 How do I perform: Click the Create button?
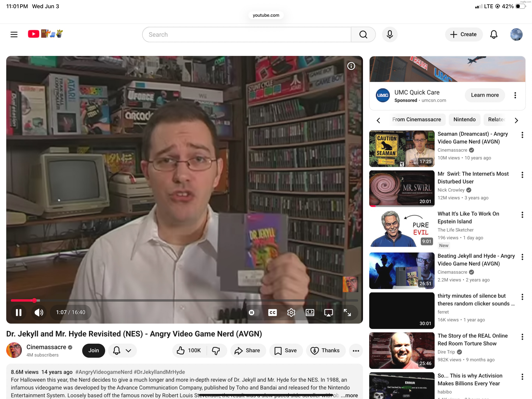[463, 34]
